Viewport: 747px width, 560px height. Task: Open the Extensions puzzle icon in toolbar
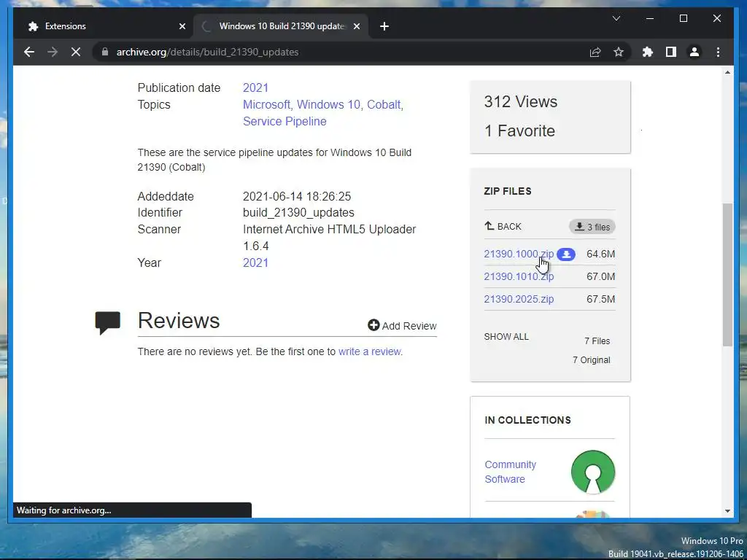pos(648,52)
